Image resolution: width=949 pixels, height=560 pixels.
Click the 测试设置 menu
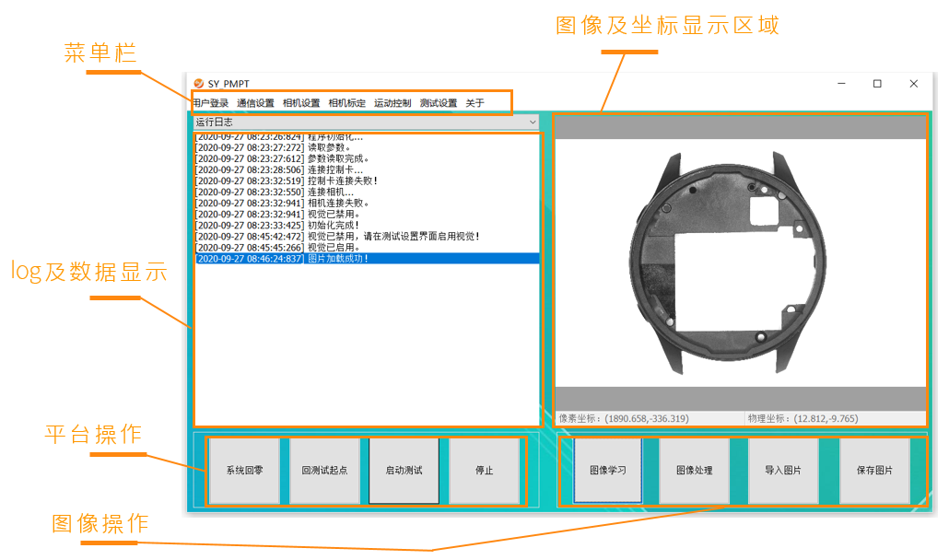(x=439, y=103)
